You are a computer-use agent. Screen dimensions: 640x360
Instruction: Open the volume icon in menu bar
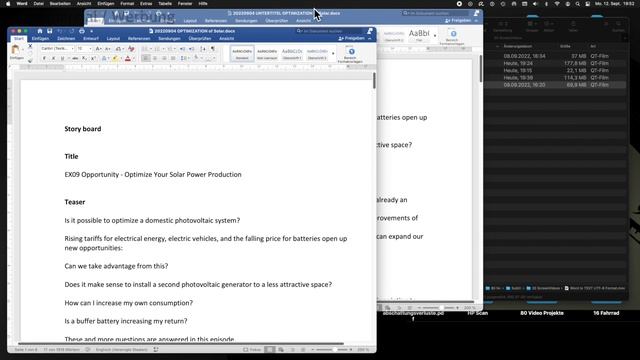pyautogui.click(x=535, y=4)
